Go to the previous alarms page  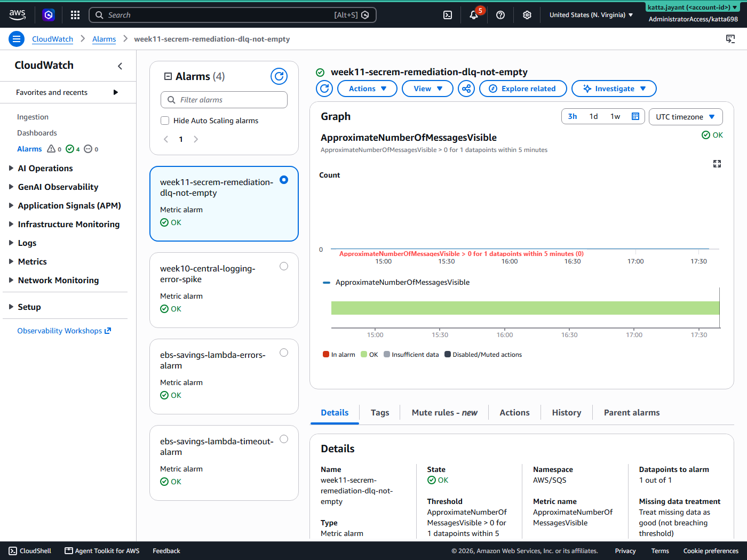(x=166, y=139)
